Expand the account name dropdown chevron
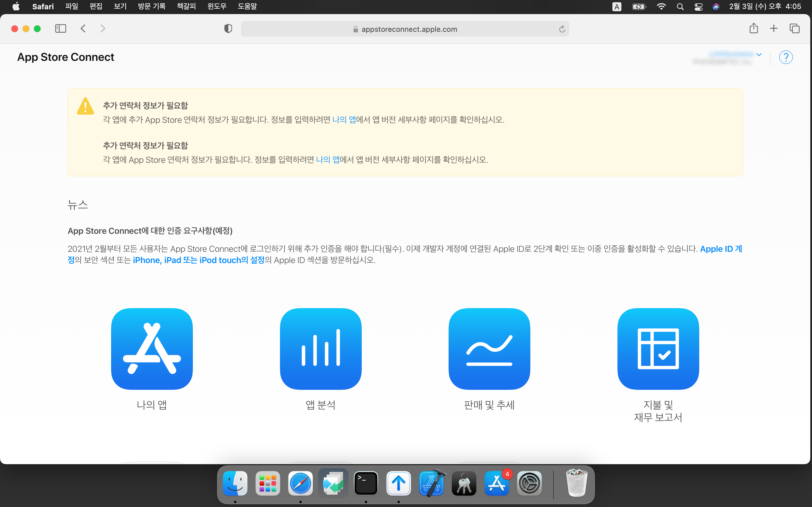Image resolution: width=812 pixels, height=507 pixels. [759, 54]
